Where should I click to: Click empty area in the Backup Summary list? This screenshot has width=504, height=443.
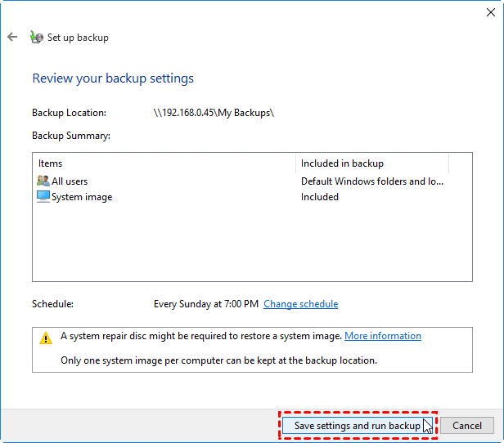(x=245, y=245)
